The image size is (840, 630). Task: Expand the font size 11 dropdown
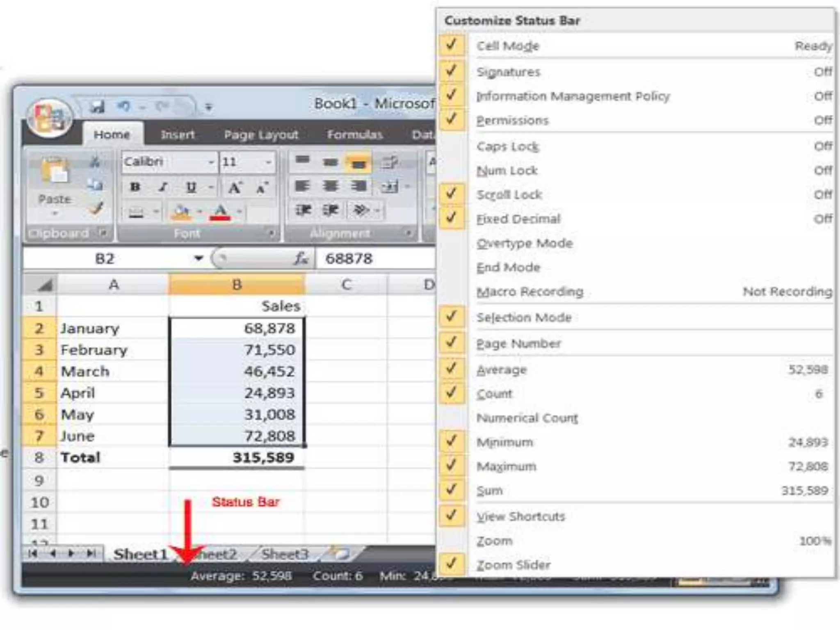pos(268,162)
